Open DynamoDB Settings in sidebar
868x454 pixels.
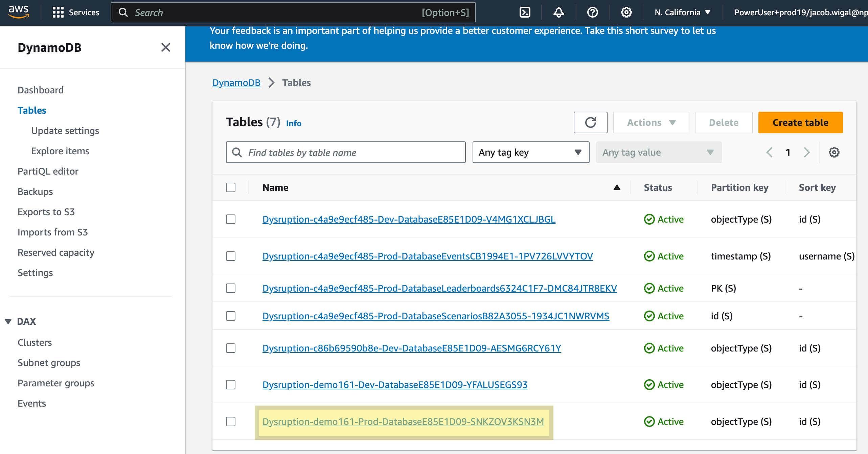point(35,273)
